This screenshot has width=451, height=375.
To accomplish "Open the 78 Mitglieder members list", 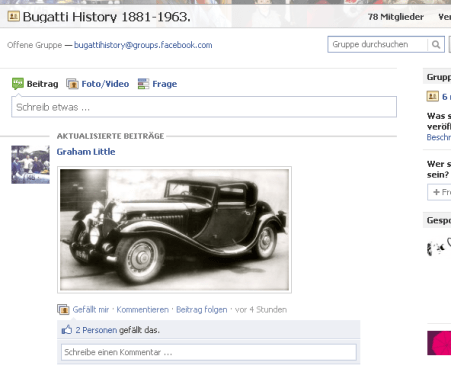I will (x=396, y=17).
